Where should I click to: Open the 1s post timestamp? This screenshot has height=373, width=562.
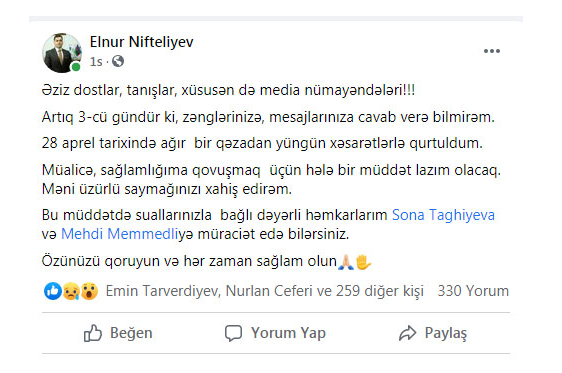pos(96,62)
